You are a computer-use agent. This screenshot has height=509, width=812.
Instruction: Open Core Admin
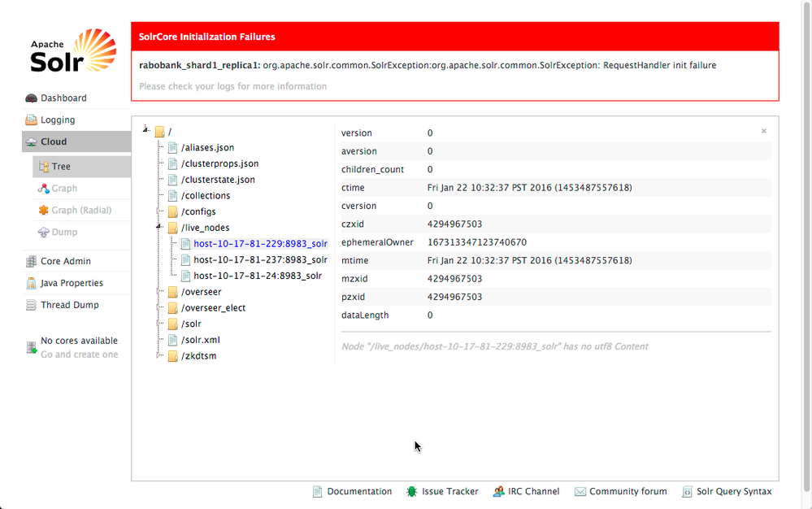(x=66, y=261)
